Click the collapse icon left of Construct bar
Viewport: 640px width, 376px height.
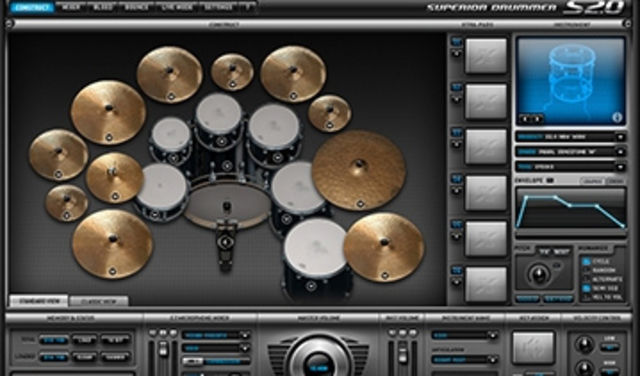pyautogui.click(x=9, y=24)
